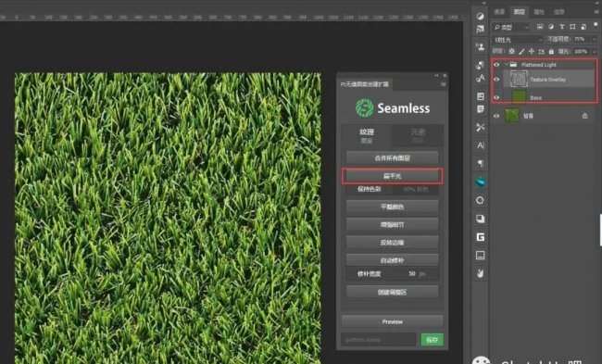Screen dimensions: 602x364
Task: Collapse the Flattened Light group arrow
Action: [506, 64]
